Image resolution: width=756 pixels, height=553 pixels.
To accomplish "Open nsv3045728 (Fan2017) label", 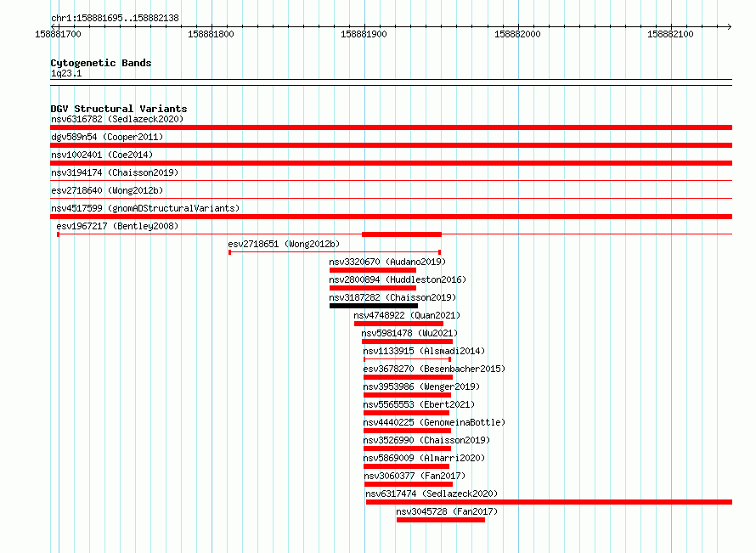I will (x=447, y=511).
